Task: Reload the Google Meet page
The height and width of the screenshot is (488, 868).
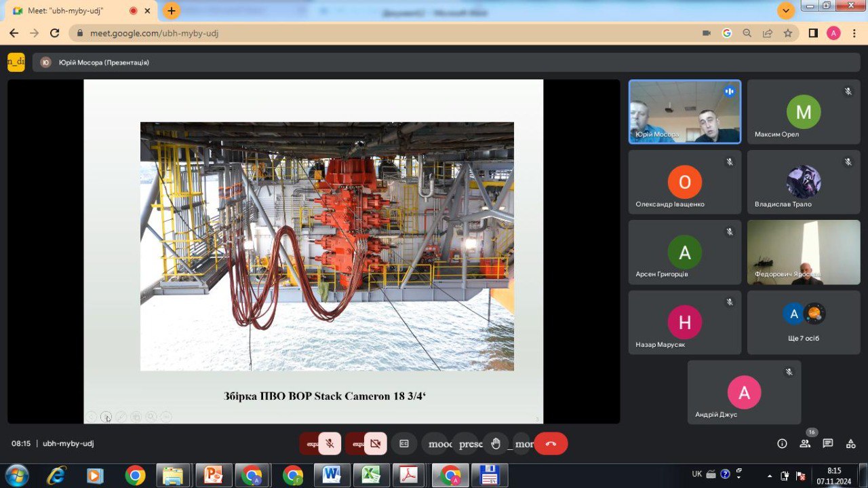Action: [x=55, y=33]
